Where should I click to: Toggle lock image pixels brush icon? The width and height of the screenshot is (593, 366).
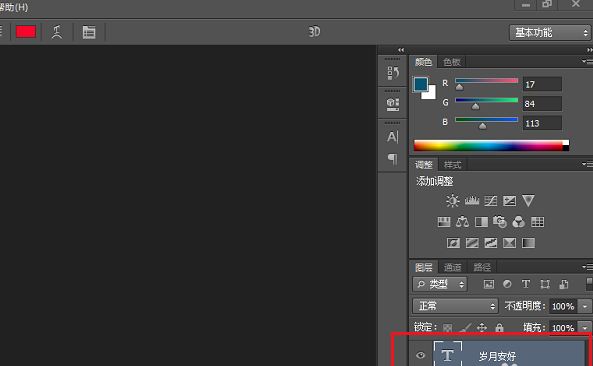(x=465, y=327)
